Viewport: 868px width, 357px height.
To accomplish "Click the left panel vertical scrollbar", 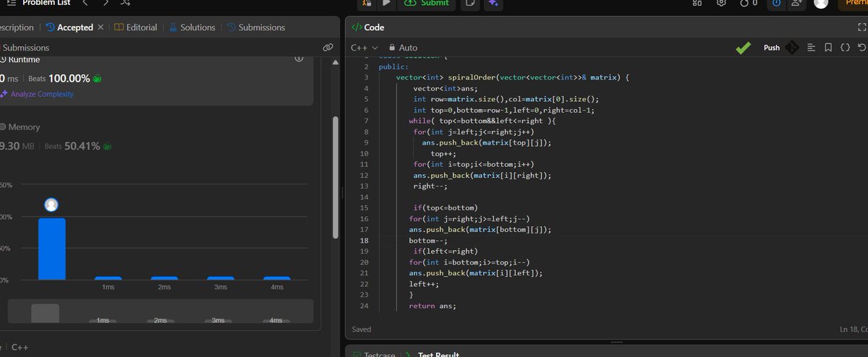I will coord(335,177).
